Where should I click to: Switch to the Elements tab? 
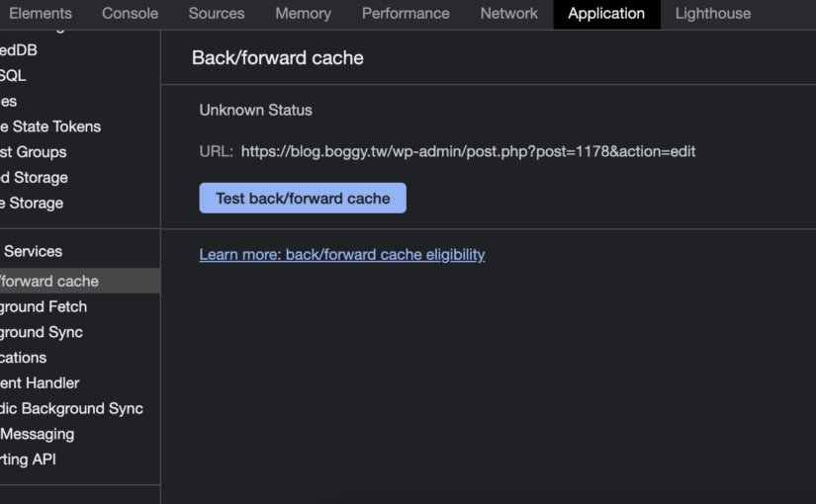click(40, 14)
